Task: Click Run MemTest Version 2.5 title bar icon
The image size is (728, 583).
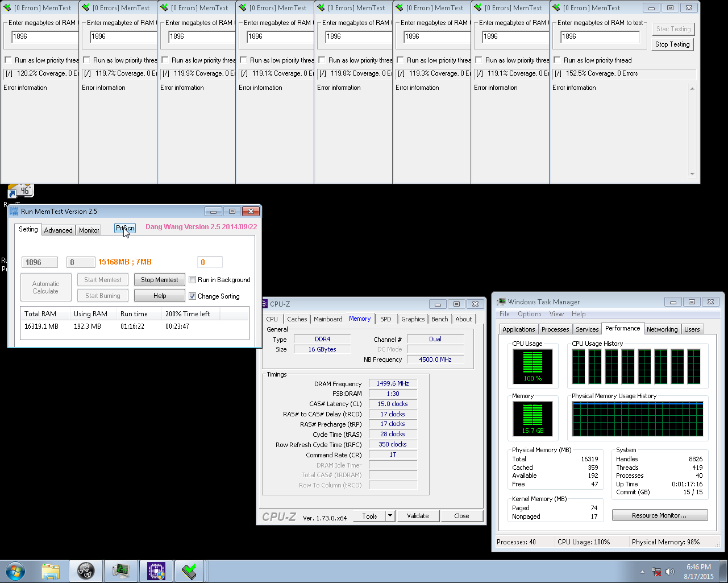Action: point(14,211)
